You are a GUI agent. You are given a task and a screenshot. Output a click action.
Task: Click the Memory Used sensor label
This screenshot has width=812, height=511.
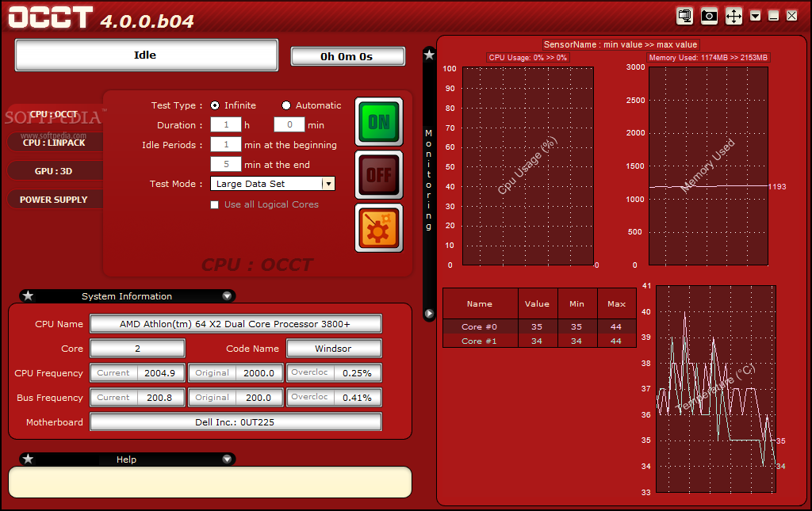point(708,57)
